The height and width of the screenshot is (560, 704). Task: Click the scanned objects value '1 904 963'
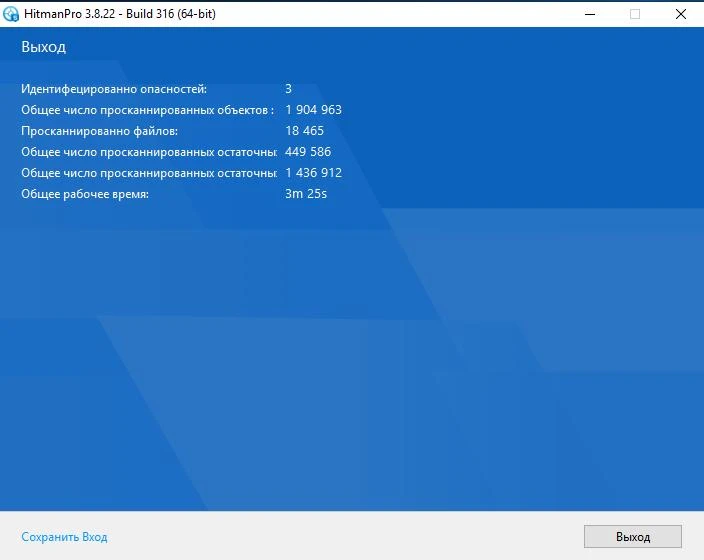(313, 110)
